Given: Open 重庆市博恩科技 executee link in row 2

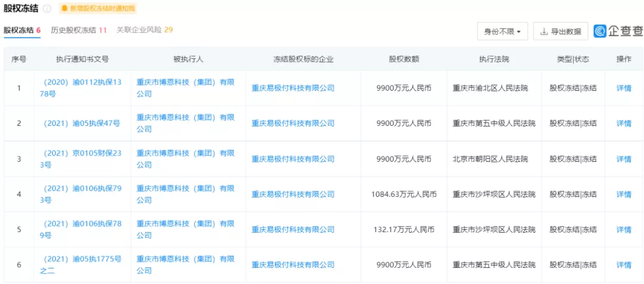Looking at the screenshot, I should (185, 124).
